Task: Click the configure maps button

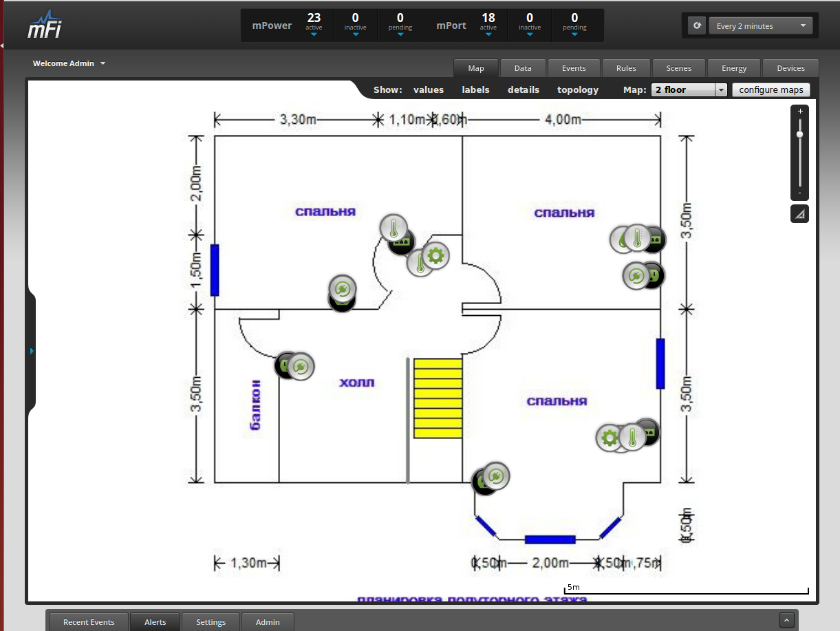Action: pos(771,89)
